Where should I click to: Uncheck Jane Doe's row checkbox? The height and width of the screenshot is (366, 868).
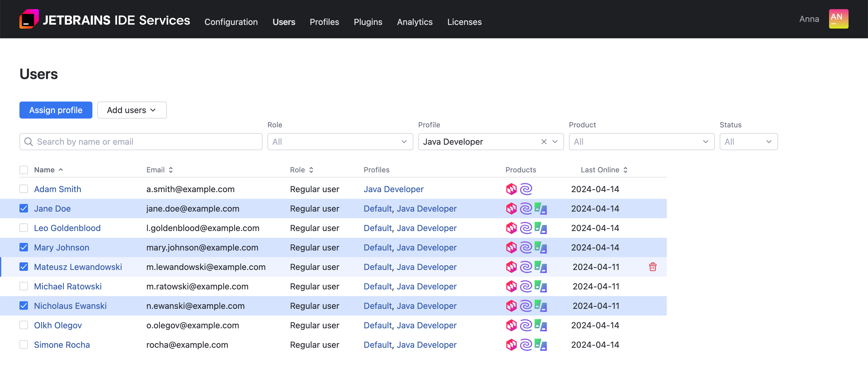[24, 208]
